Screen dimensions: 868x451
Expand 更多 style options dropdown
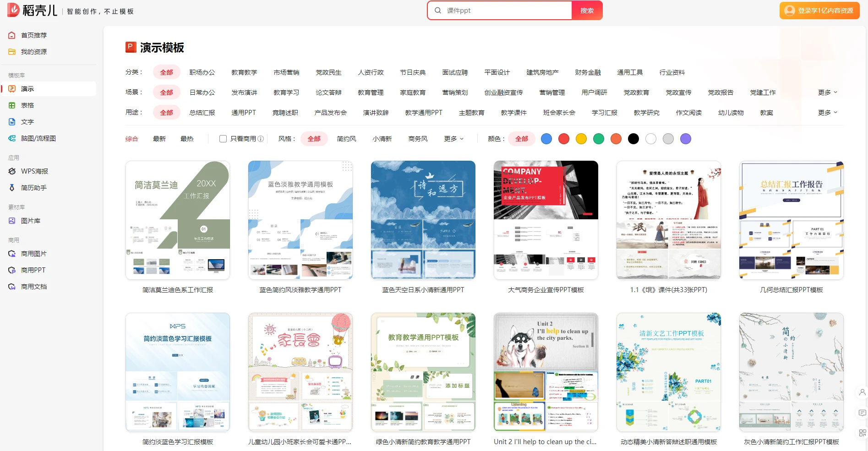click(x=453, y=139)
